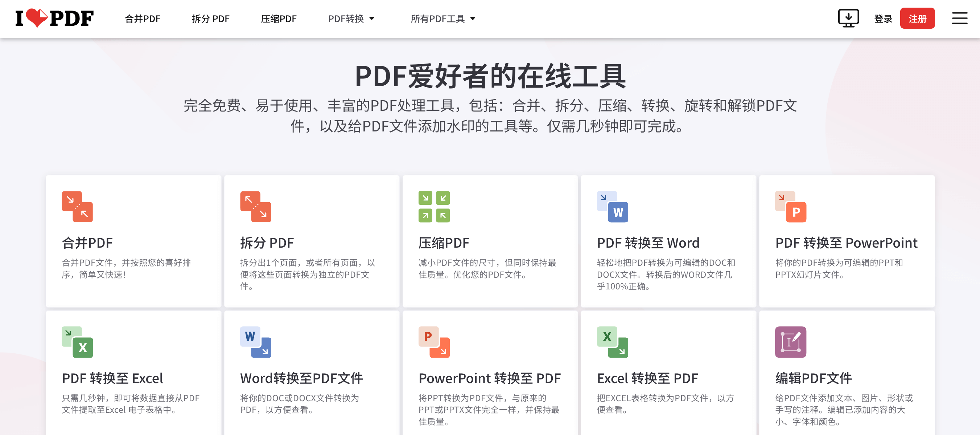
Task: Click description '拆分出1个页面，或者所有页面'
Action: coord(308,274)
